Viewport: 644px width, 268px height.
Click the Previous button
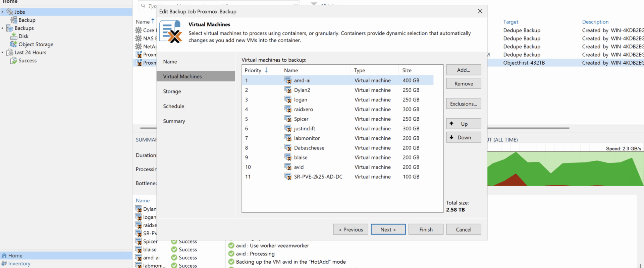[351, 229]
